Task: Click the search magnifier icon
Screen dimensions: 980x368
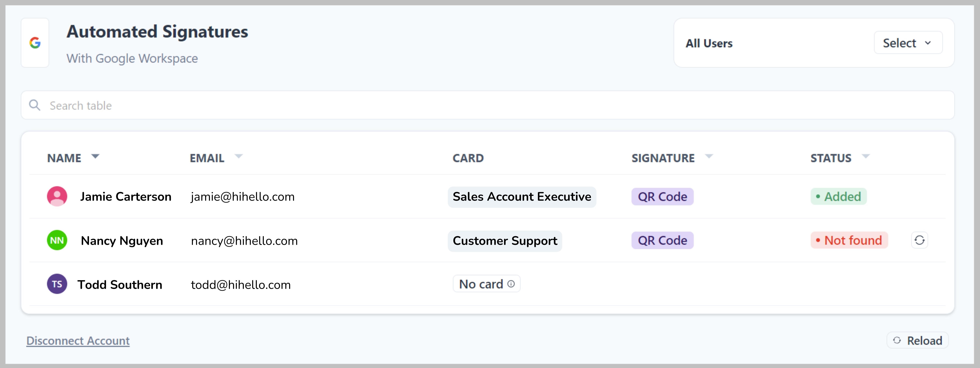Action: pyautogui.click(x=35, y=105)
